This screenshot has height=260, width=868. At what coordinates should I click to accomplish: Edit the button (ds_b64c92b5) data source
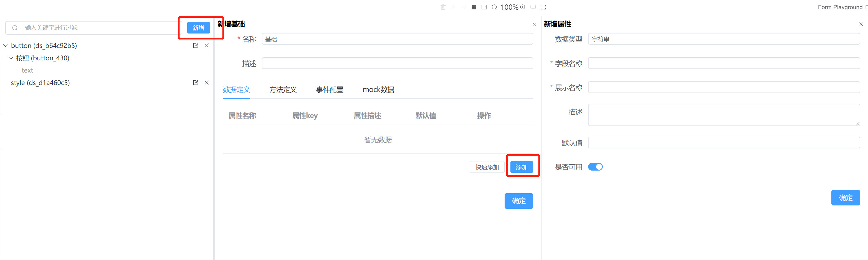[x=196, y=45]
